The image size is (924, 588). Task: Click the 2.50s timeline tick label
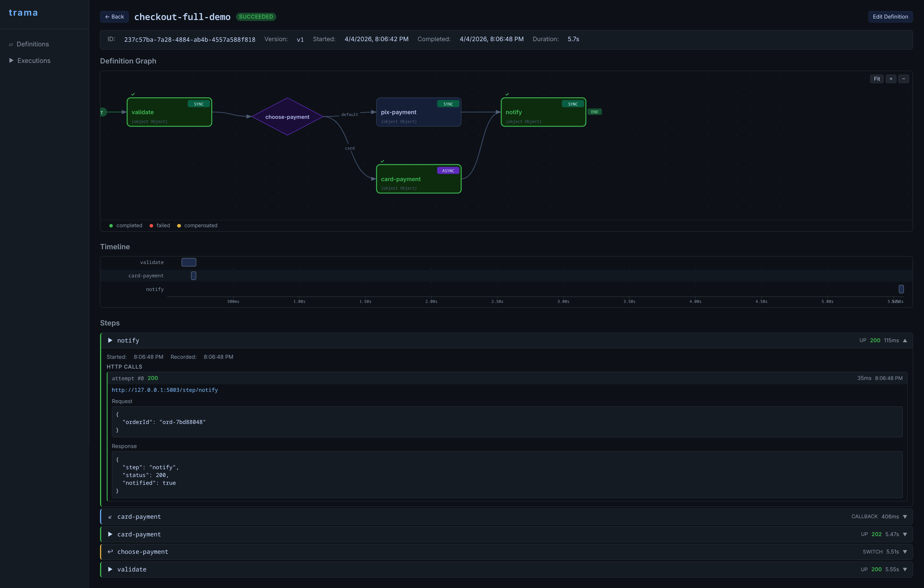pyautogui.click(x=497, y=301)
